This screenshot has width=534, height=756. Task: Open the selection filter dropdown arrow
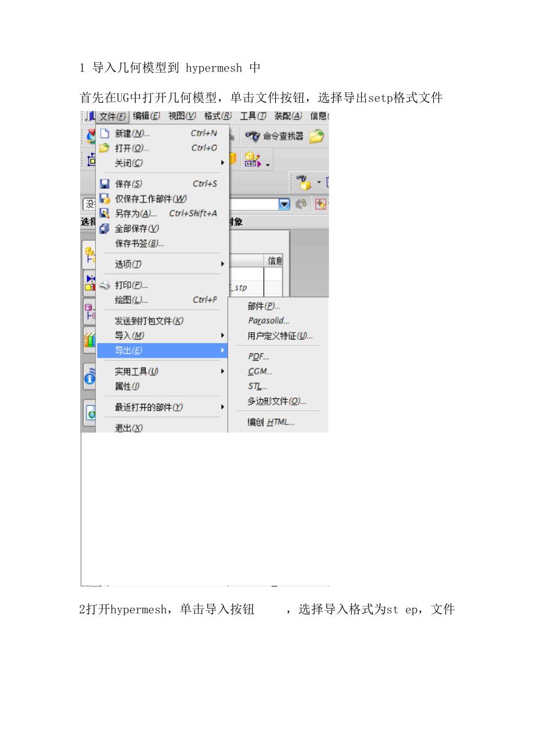(x=284, y=204)
